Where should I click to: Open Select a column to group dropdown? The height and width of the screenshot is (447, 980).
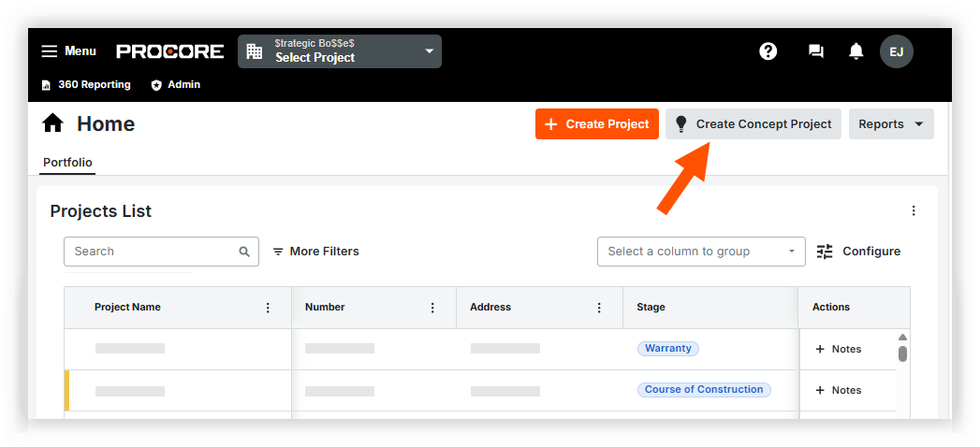coord(701,252)
